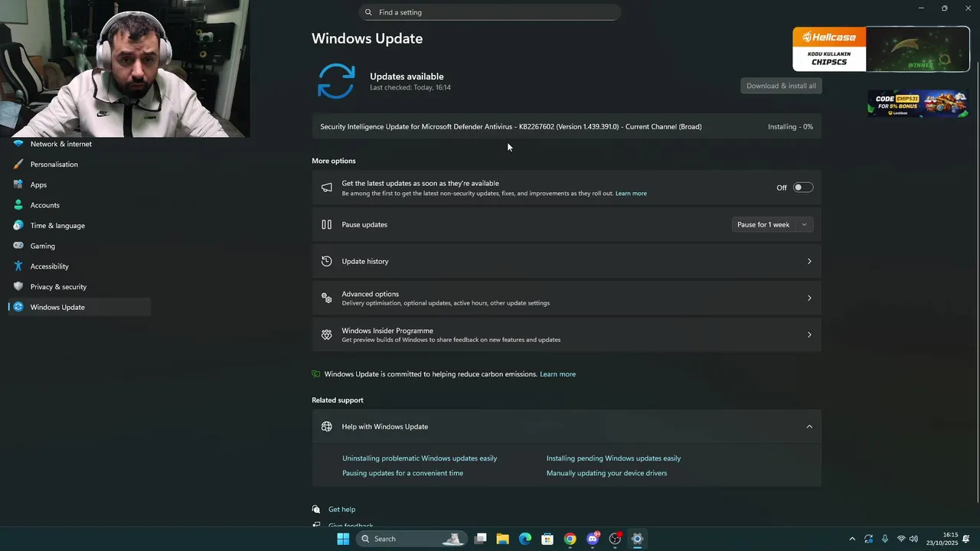Click the Get help link

[341, 510]
